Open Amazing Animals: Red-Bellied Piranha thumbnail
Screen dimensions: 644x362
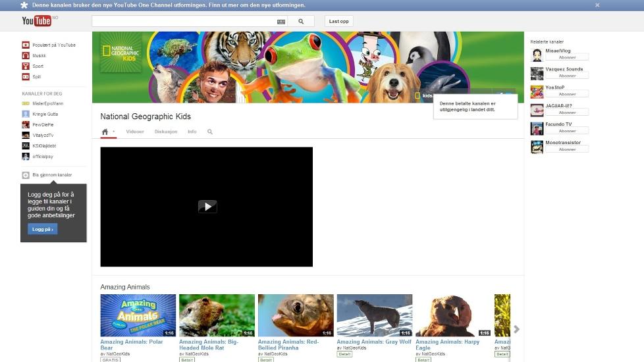point(296,315)
